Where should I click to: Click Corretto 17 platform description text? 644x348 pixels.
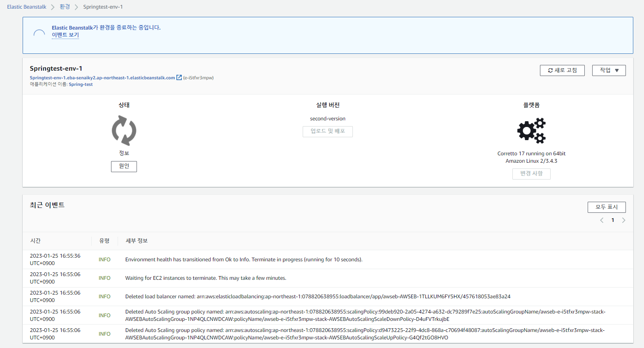pyautogui.click(x=531, y=157)
